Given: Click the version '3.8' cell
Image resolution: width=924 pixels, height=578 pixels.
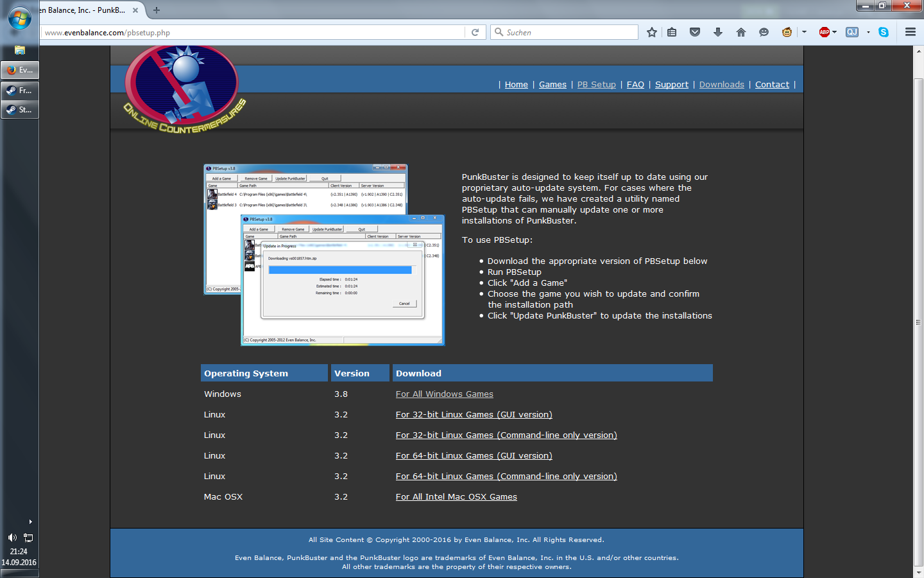Looking at the screenshot, I should (341, 394).
